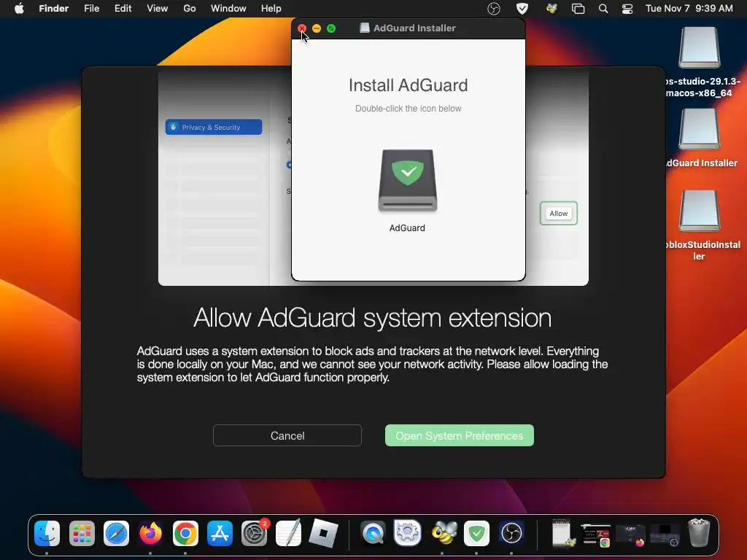Click the minimized window with bee badge in Dock
This screenshot has width=747, height=560.
pyautogui.click(x=563, y=533)
